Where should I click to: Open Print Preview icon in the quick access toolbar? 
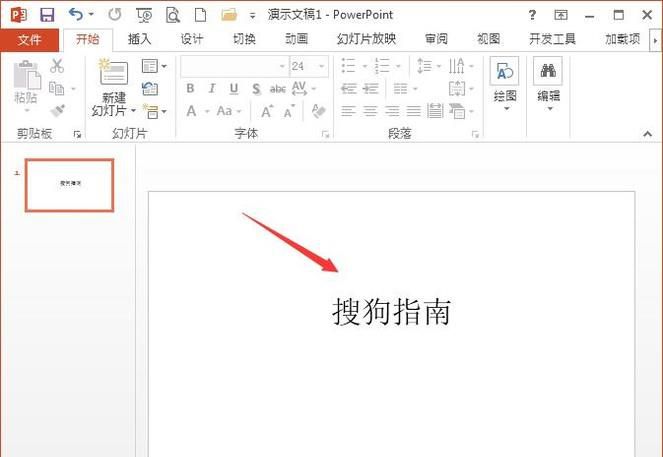(173, 15)
